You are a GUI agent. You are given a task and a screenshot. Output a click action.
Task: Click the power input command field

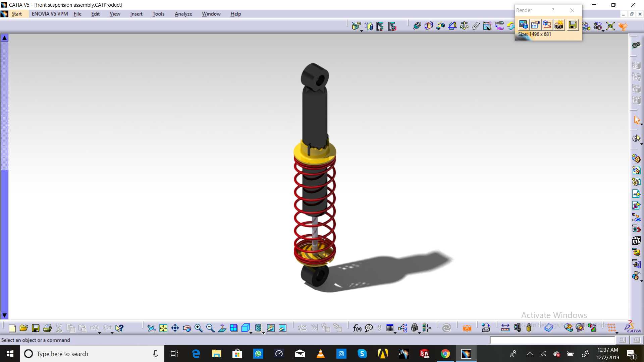click(x=552, y=340)
